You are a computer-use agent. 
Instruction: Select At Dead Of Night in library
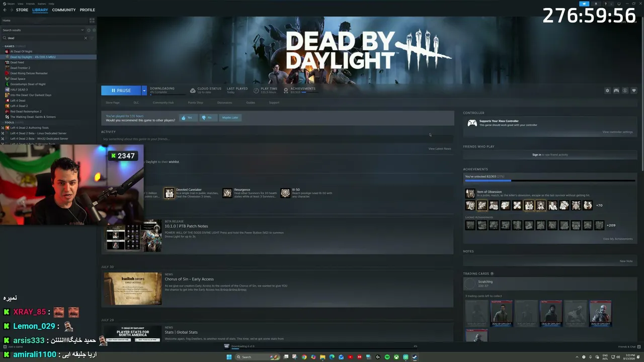[21, 51]
